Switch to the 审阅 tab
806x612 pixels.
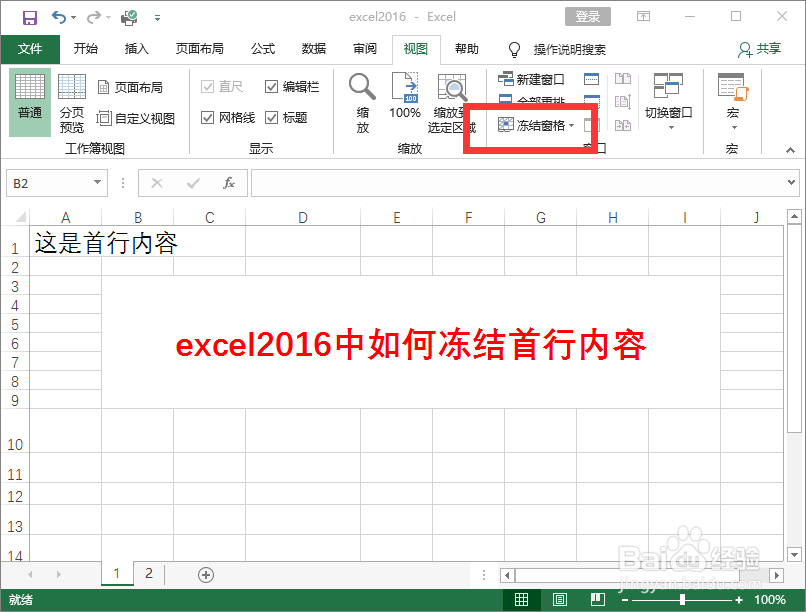(x=364, y=49)
